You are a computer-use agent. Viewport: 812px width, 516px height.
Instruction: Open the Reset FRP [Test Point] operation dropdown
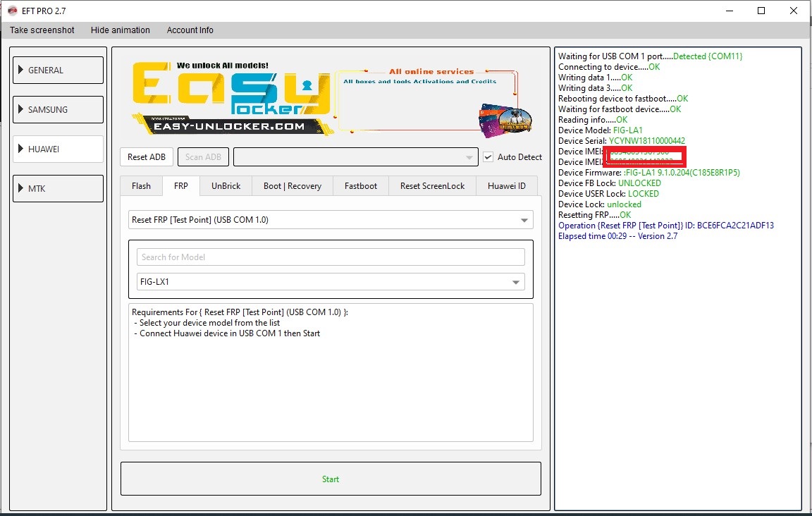[331, 220]
